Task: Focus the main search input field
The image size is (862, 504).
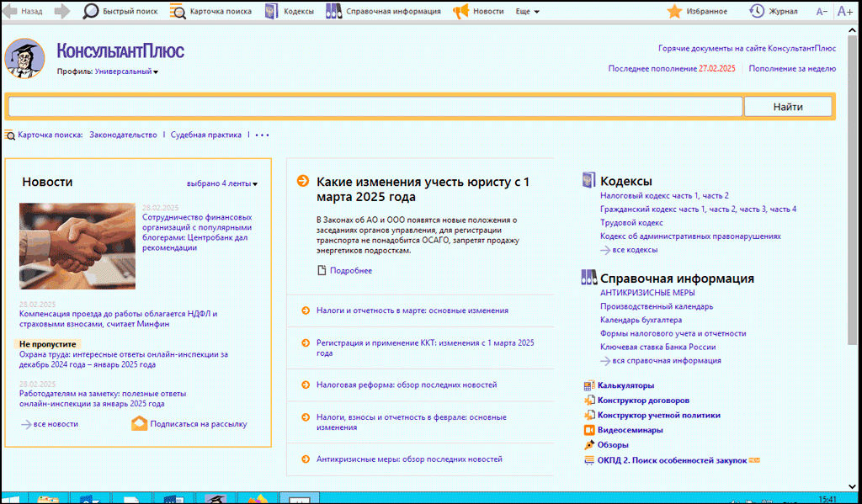Action: [375, 107]
